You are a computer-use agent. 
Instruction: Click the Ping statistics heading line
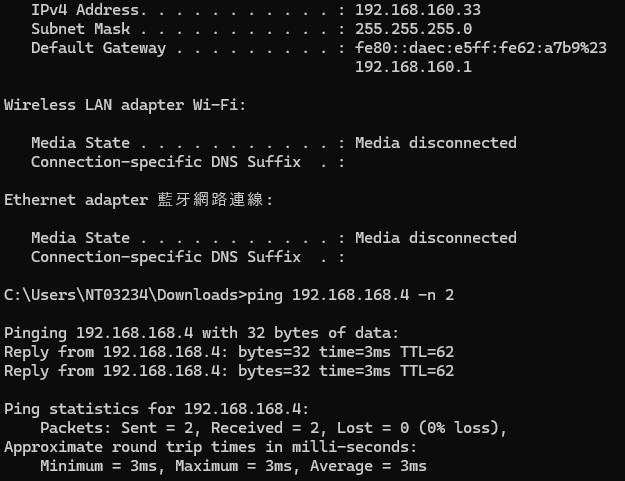pyautogui.click(x=157, y=409)
